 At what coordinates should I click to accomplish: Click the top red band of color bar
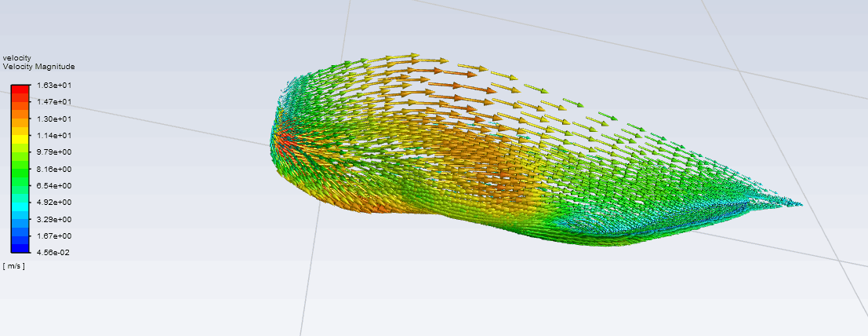pos(20,89)
